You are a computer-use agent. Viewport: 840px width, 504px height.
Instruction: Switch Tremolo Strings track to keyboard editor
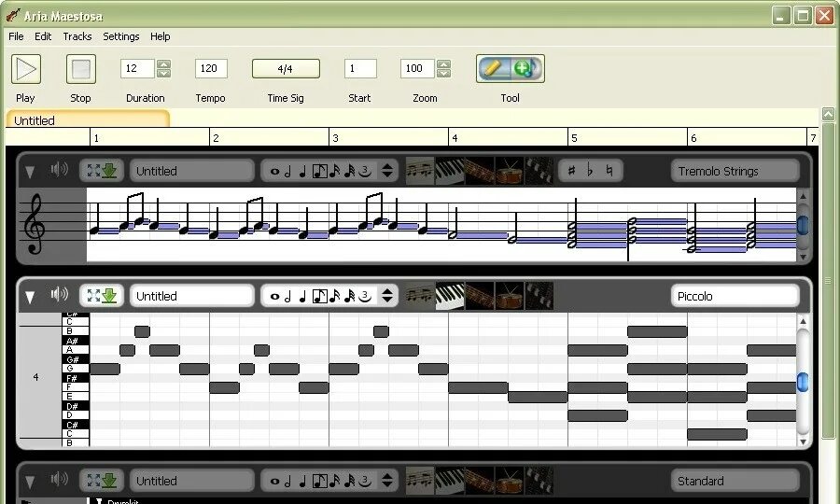tap(450, 171)
